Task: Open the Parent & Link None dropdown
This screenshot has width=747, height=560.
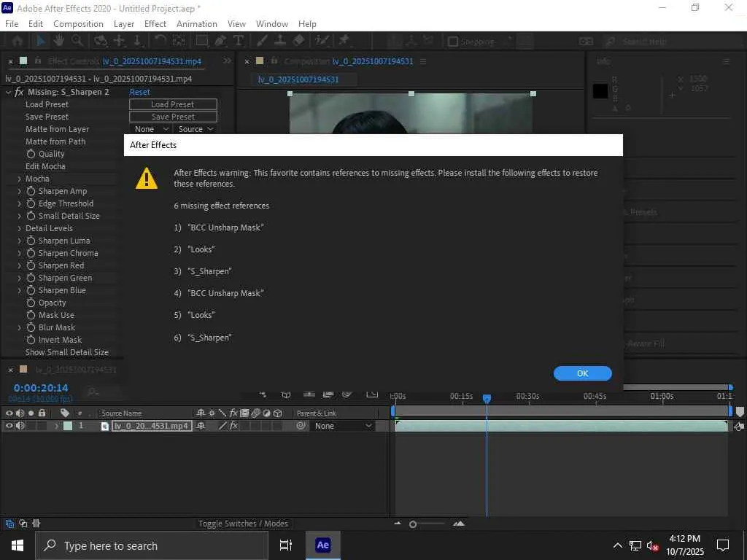Action: (x=343, y=426)
